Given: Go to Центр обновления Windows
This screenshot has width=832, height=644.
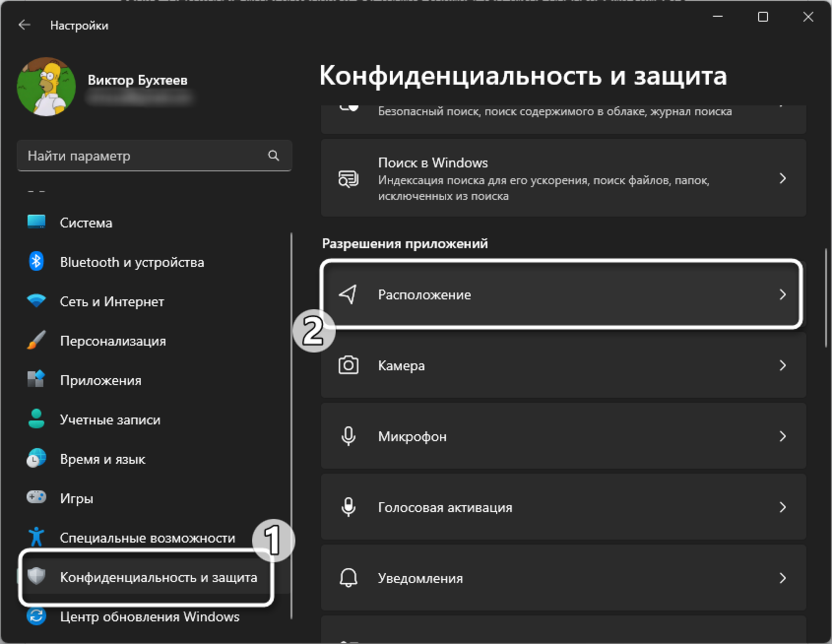Looking at the screenshot, I should 149,616.
